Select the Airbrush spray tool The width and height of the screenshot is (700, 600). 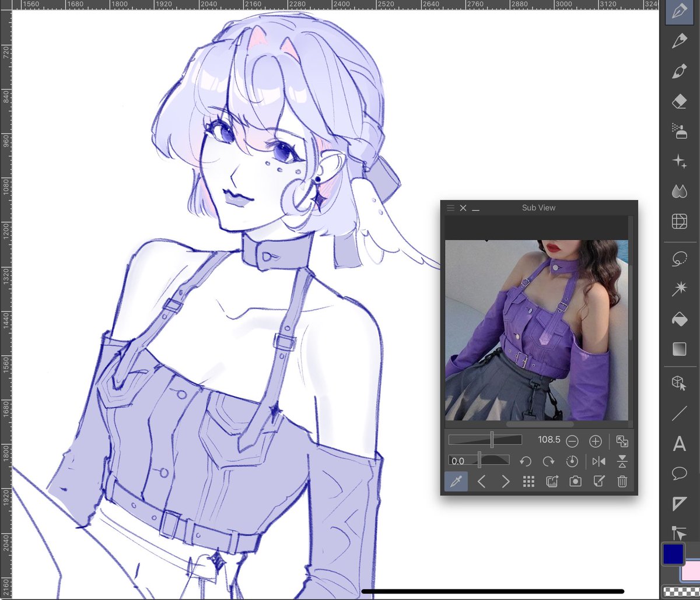[680, 131]
